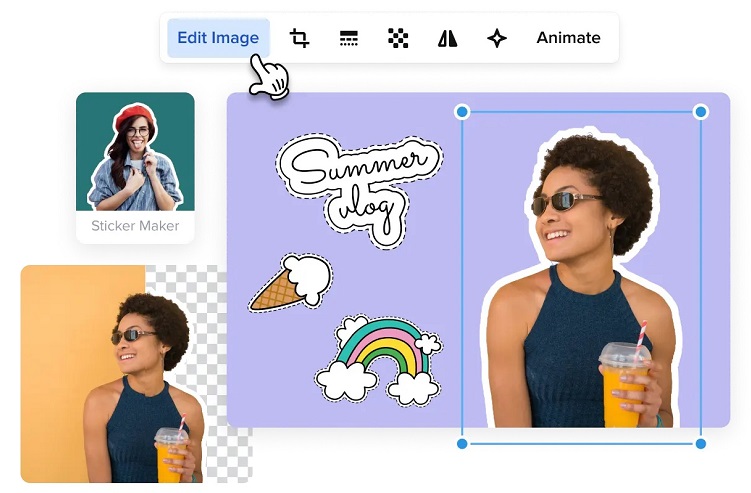Open the sparkle effects icon

point(497,38)
